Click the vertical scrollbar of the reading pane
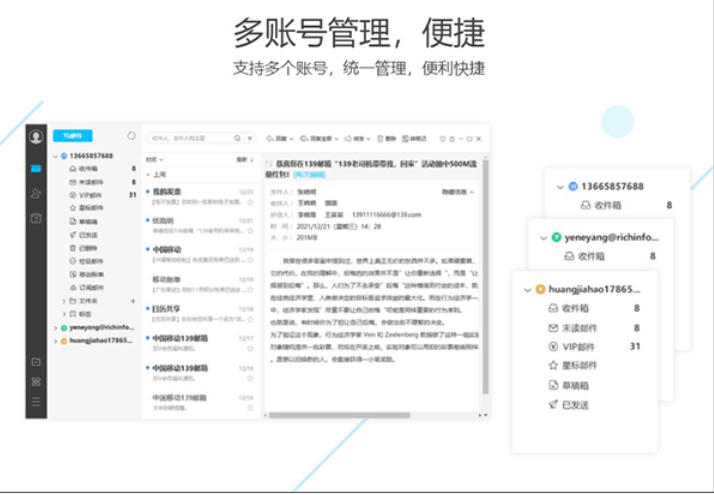The height and width of the screenshot is (495, 714). coord(485,276)
